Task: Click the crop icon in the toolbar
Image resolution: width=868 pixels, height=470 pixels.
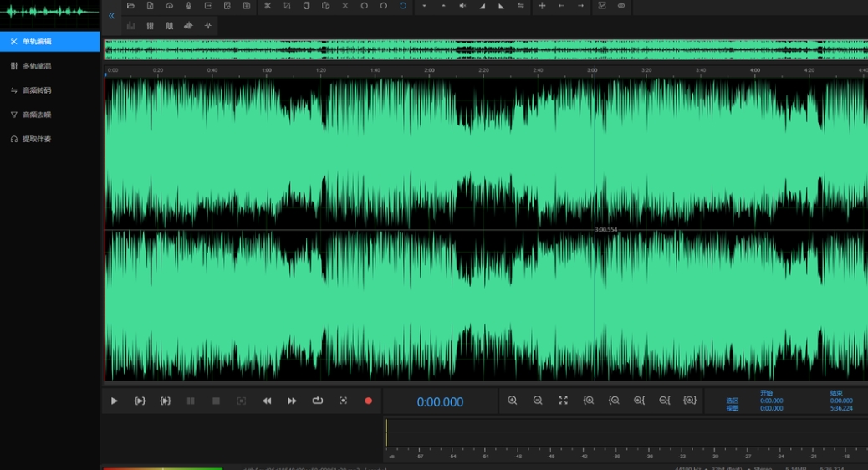Action: pos(287,6)
